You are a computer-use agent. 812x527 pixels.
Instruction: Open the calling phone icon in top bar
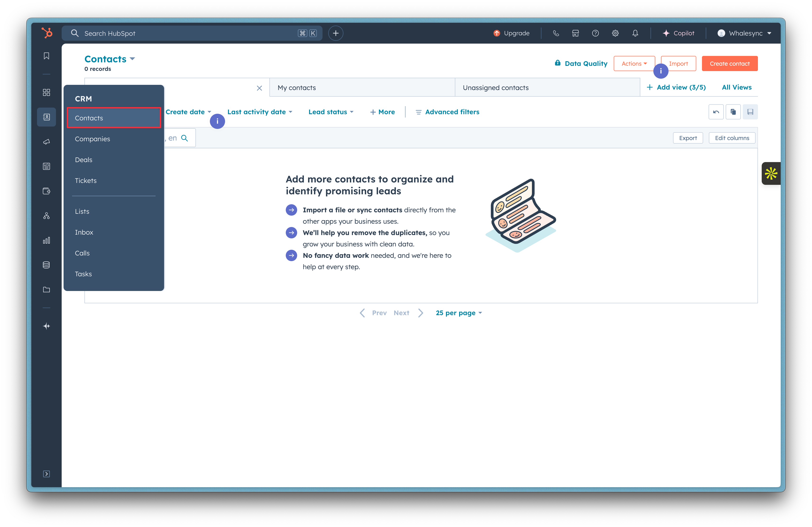[556, 33]
